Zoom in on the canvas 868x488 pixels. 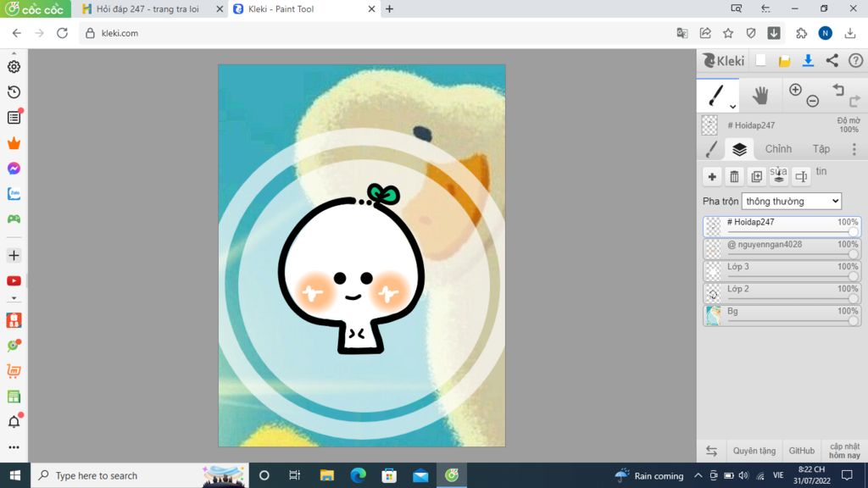(x=795, y=90)
